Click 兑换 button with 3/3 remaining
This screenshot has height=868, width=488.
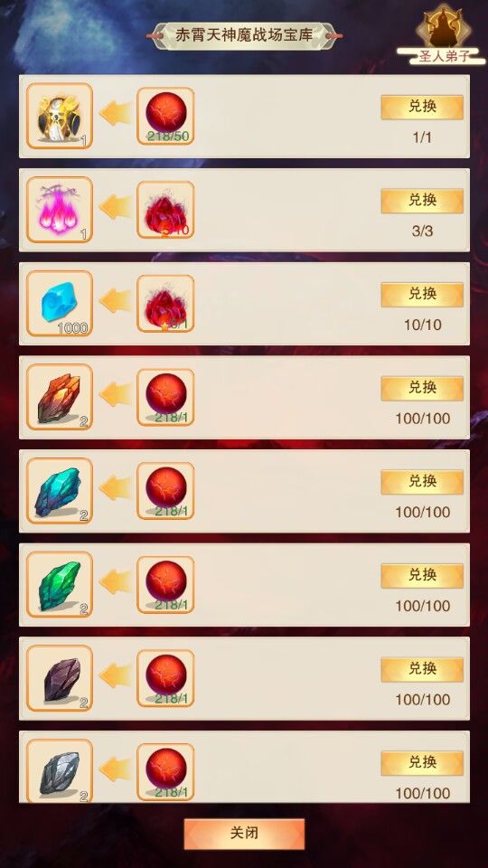pyautogui.click(x=422, y=201)
